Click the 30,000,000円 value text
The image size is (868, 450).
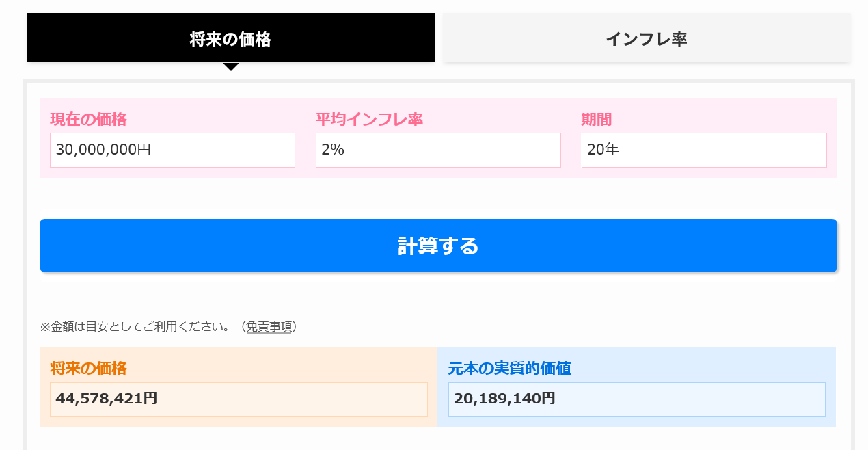coord(103,150)
